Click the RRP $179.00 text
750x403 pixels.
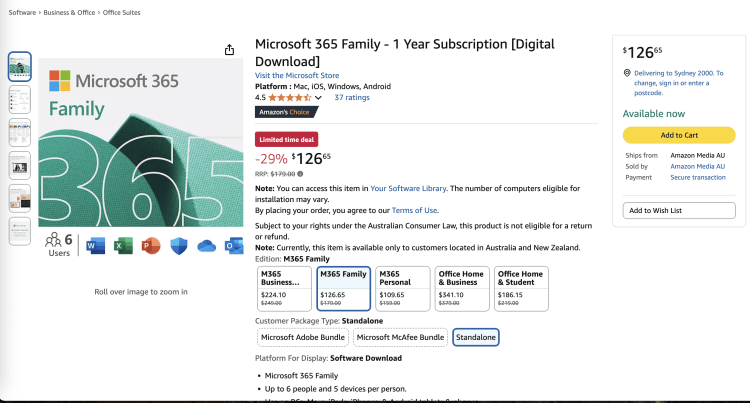click(x=275, y=174)
